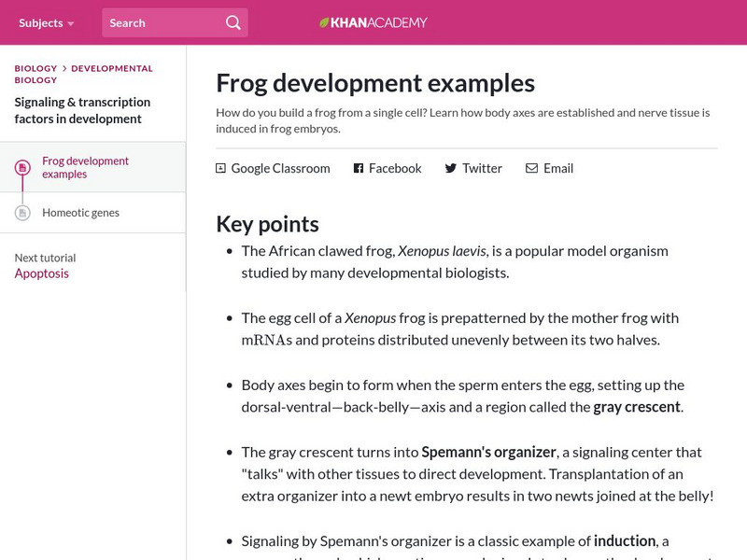Open the Developmental Biology breadcrumb link

pos(111,68)
